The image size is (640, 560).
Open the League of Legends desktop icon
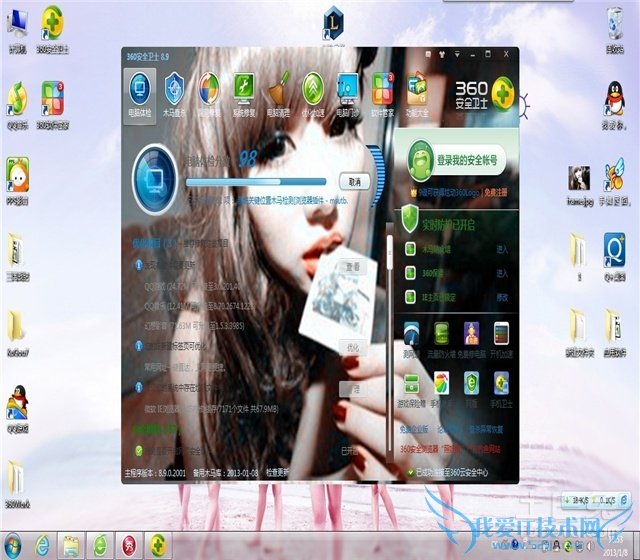pyautogui.click(x=333, y=24)
